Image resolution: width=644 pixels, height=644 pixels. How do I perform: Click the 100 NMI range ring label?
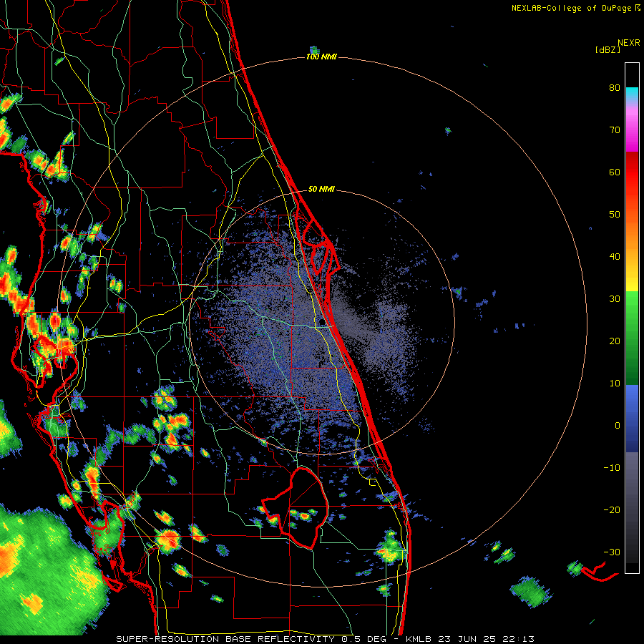pos(321,57)
